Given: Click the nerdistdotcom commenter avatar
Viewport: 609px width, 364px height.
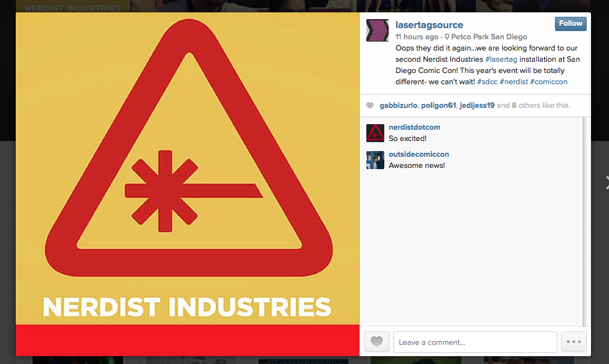Looking at the screenshot, I should click(375, 133).
